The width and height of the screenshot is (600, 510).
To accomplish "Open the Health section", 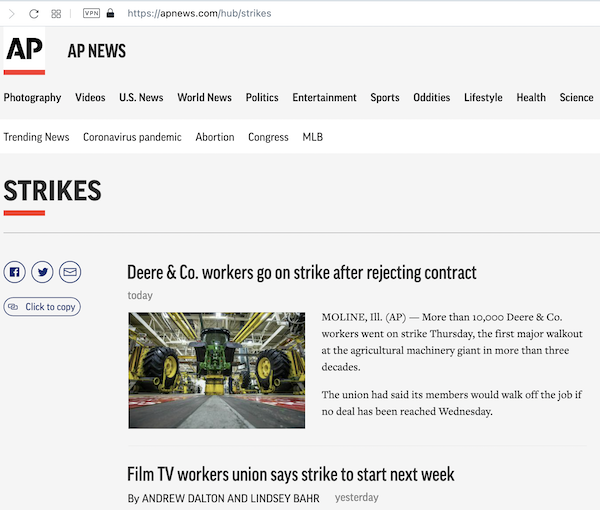I will pos(531,98).
